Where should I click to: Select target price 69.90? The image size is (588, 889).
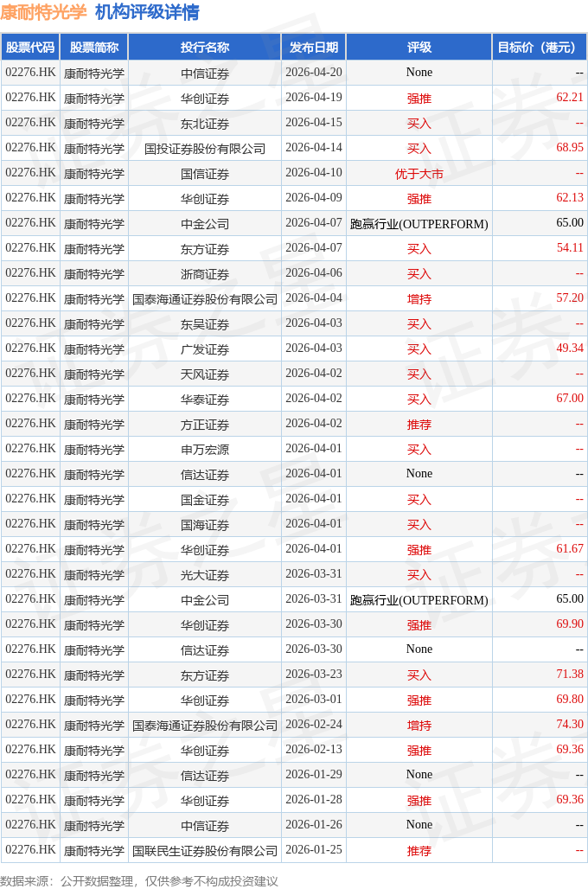pyautogui.click(x=569, y=624)
